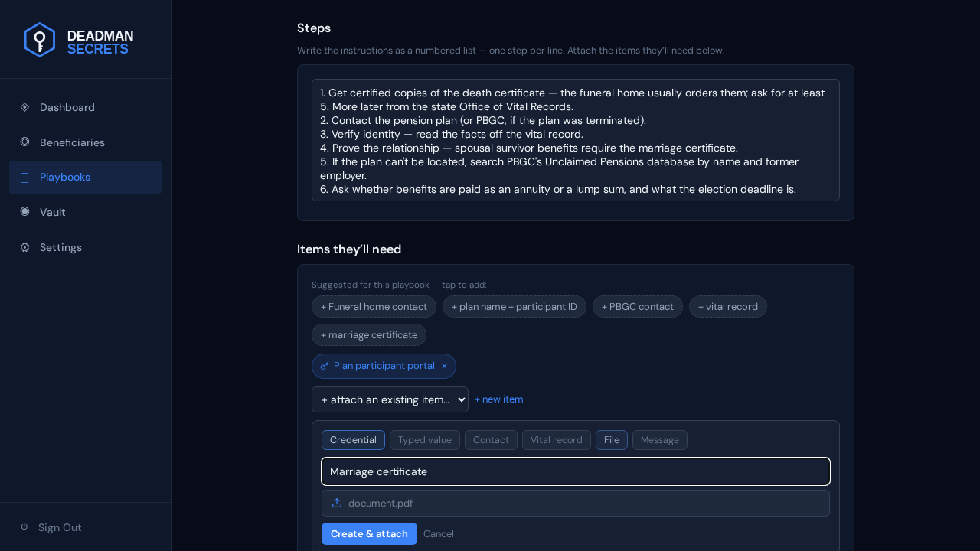Select the File item type
The width and height of the screenshot is (980, 551).
(x=612, y=440)
